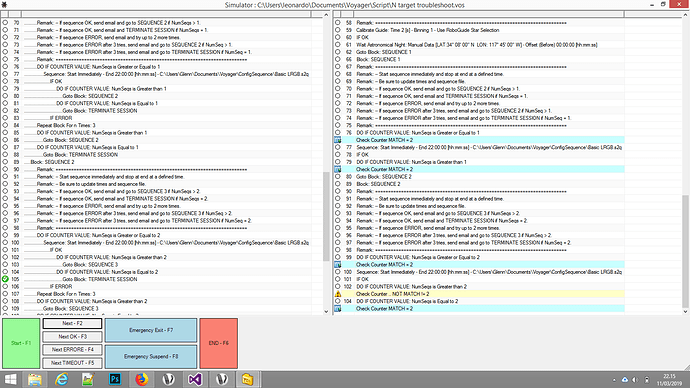The height and width of the screenshot is (388, 690).
Task: Click the Check Counter icon below line 76
Action: point(338,140)
